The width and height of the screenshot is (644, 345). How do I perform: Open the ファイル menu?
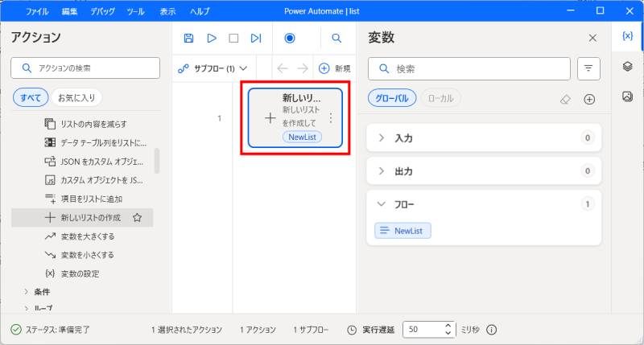[37, 11]
